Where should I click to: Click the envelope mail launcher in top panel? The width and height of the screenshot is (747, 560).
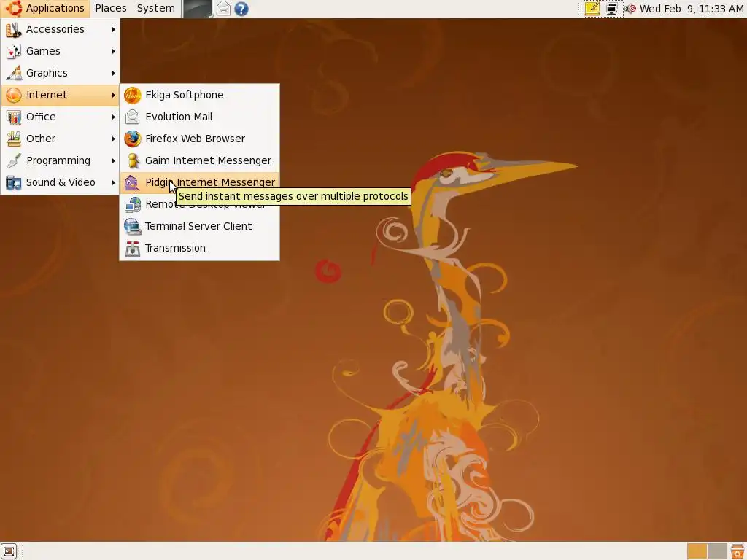tap(223, 9)
